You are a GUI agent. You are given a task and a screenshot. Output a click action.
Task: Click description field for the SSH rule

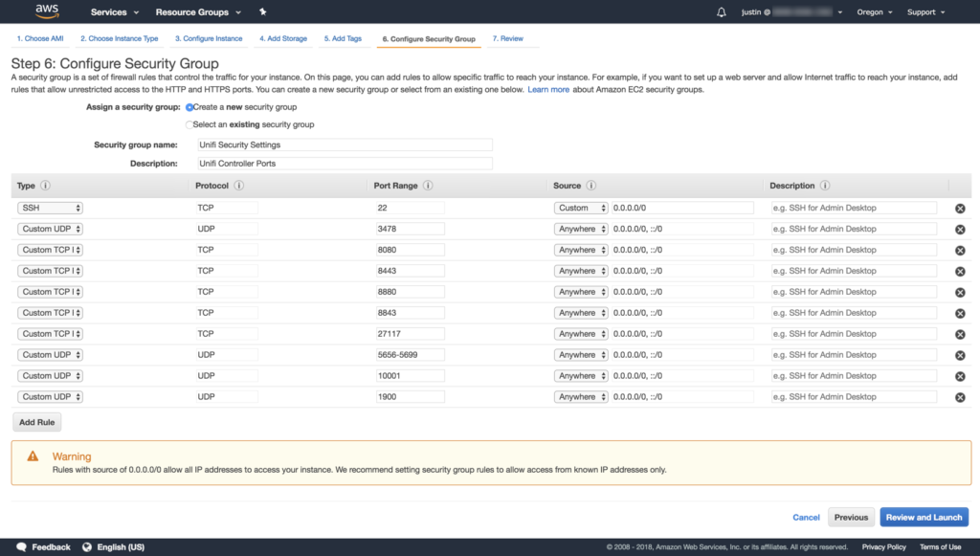coord(854,208)
